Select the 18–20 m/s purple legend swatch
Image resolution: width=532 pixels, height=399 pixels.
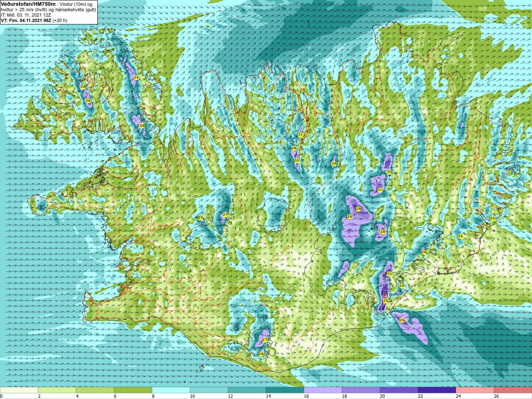(361, 390)
